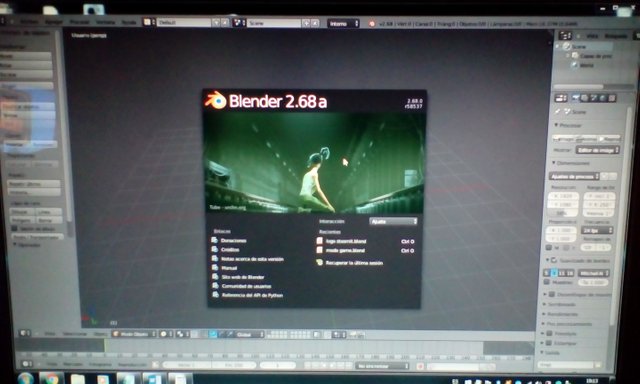Click the Default screen layout field

184,22
